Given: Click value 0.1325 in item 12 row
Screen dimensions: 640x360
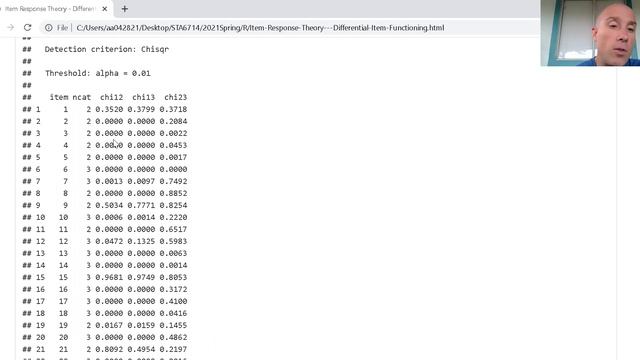Looking at the screenshot, I should tap(141, 241).
